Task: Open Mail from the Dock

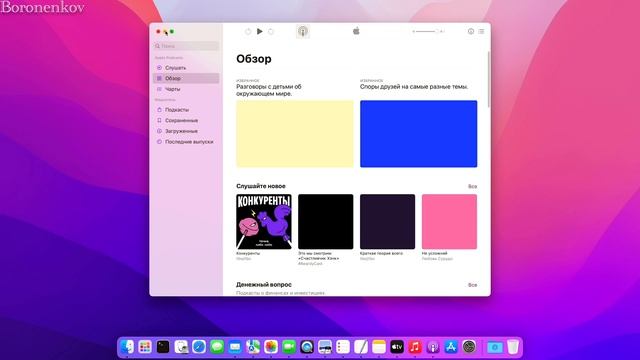Action: click(x=235, y=347)
